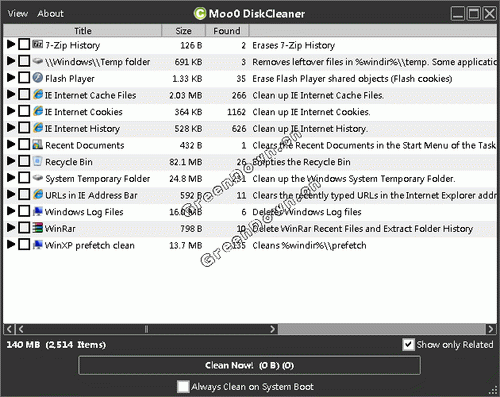Expand the URLs in IE Address Bar row
The width and height of the screenshot is (500, 397).
(x=11, y=194)
